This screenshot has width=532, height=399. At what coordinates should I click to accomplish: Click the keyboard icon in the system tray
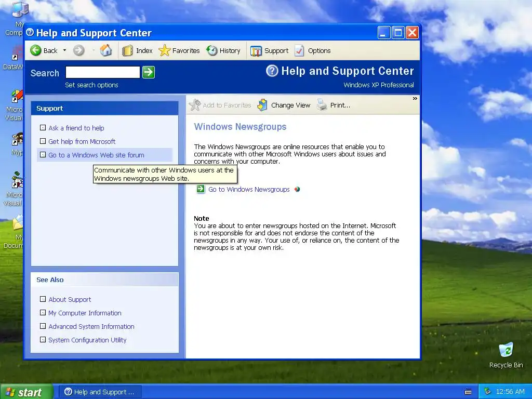coord(468,392)
